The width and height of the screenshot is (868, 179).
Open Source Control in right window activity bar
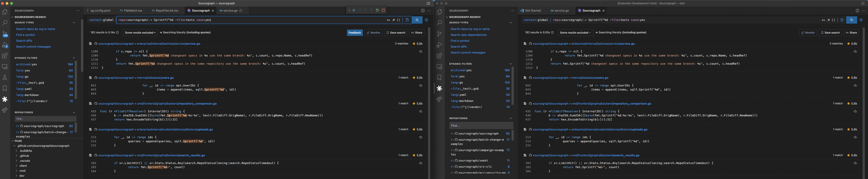coord(439,34)
